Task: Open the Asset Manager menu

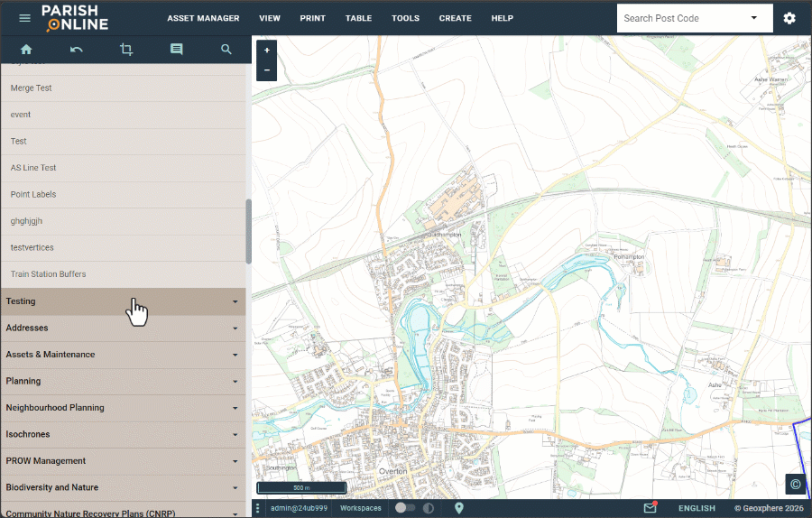Action: click(x=203, y=18)
